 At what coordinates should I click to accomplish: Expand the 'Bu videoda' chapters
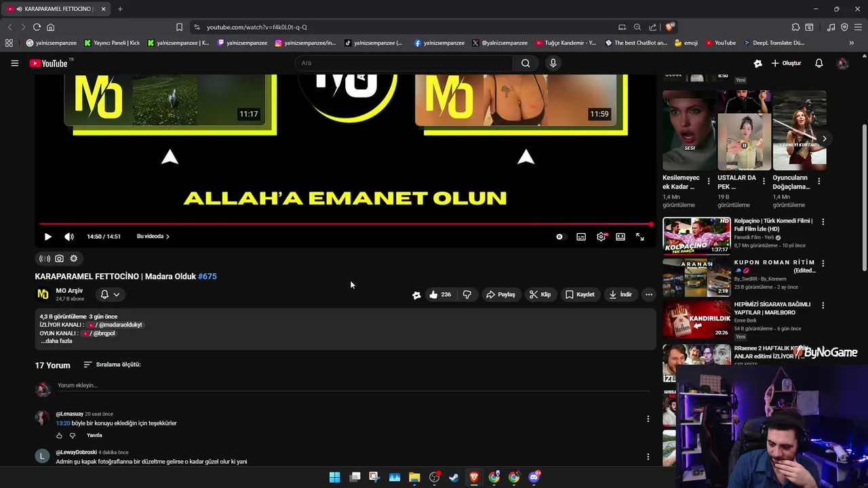coord(153,237)
